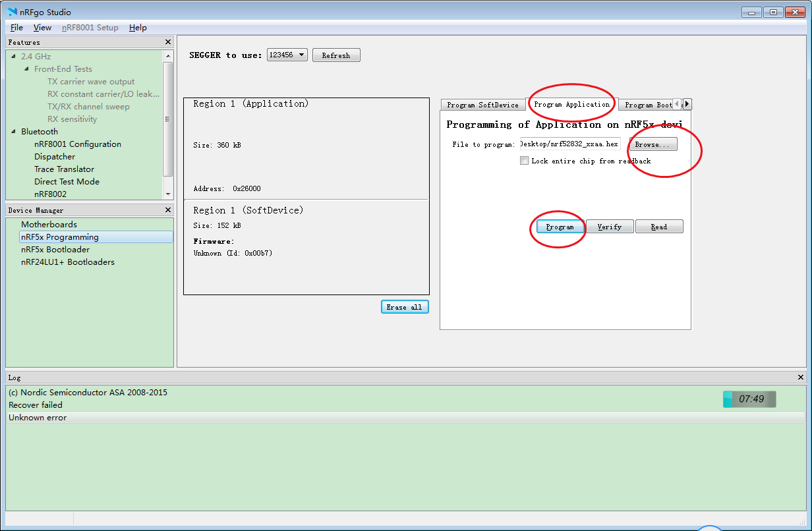Enable Lock entire chip from readback

coord(524,161)
